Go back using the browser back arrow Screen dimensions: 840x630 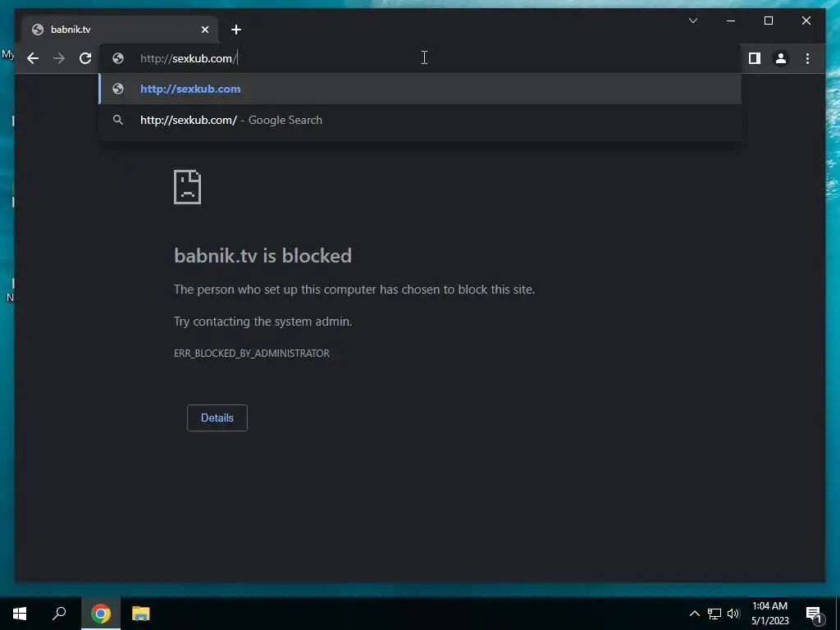(x=33, y=58)
